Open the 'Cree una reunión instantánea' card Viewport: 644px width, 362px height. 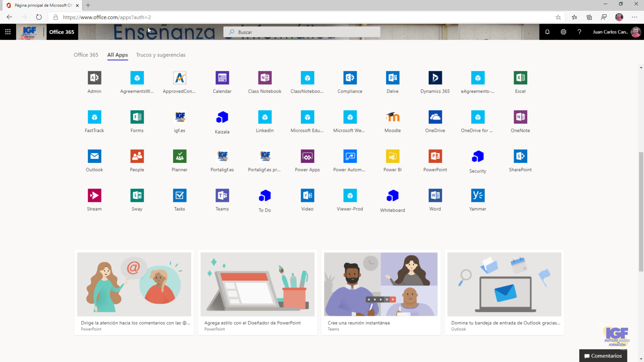tap(381, 292)
